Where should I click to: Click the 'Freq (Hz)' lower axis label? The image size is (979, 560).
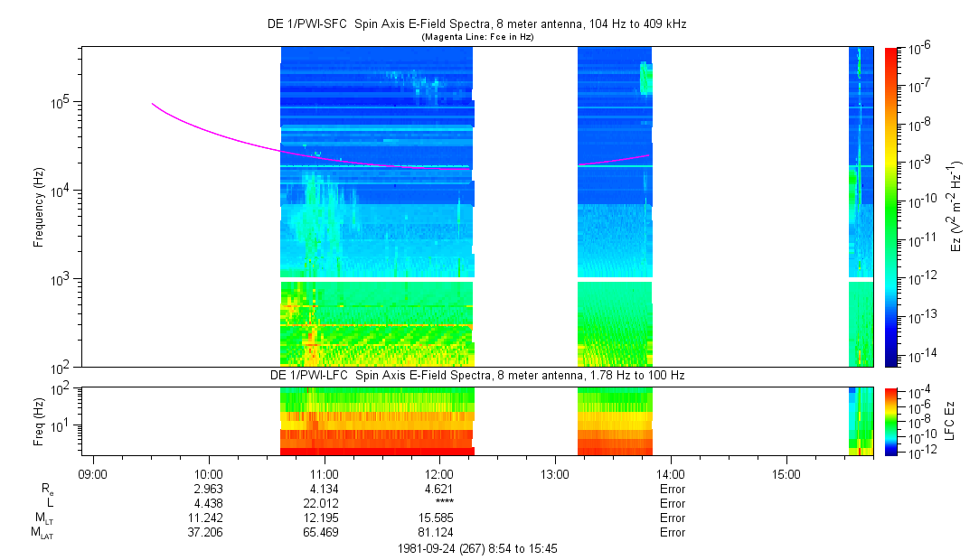[x=39, y=420]
